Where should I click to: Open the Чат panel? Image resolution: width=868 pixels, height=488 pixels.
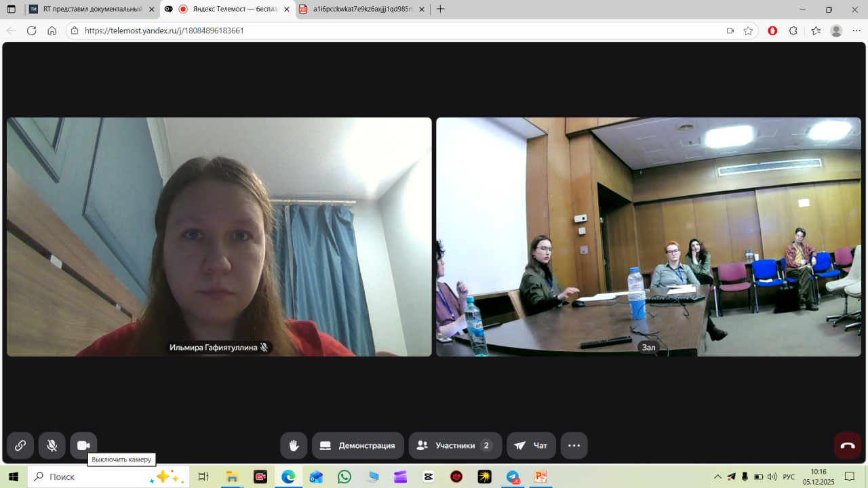click(531, 445)
